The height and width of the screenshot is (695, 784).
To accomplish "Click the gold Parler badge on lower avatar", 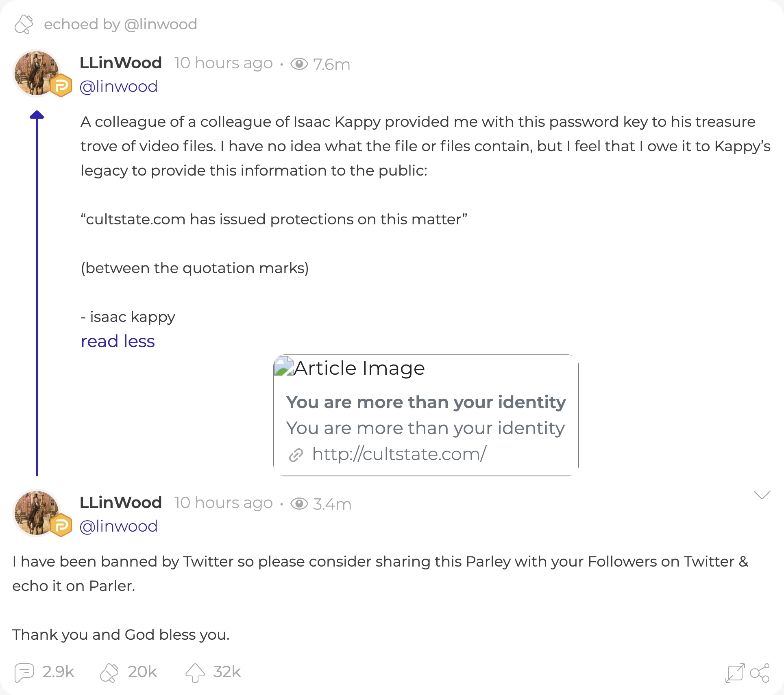I will click(x=61, y=526).
